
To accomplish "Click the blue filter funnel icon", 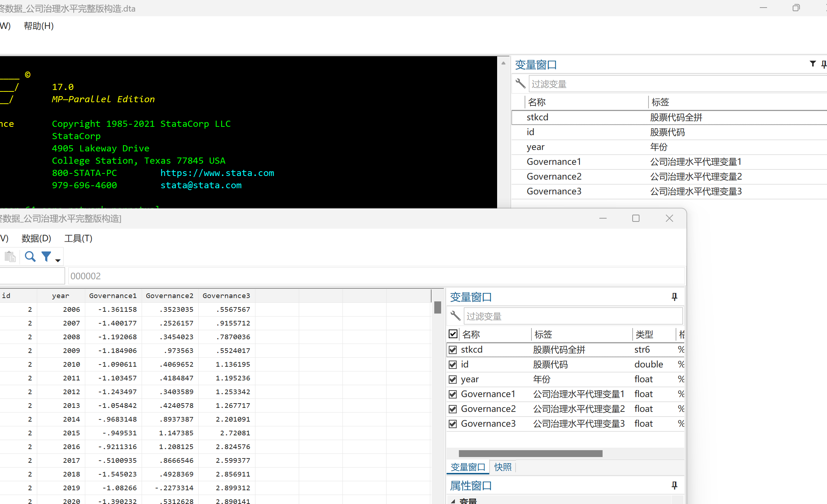I will pos(46,257).
